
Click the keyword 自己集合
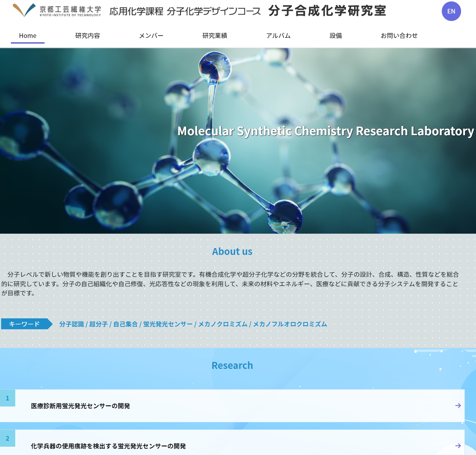[126, 324]
